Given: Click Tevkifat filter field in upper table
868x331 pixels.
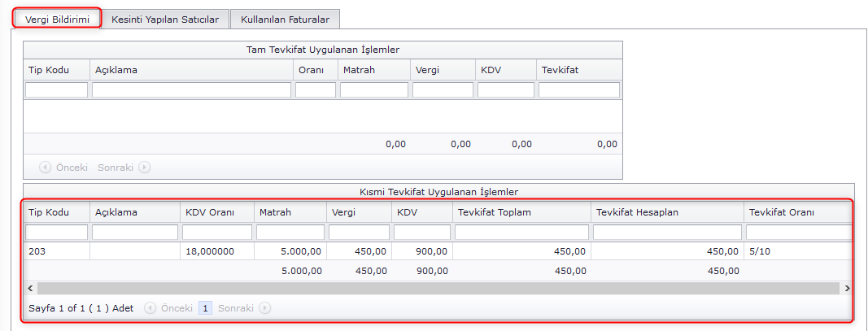Looking at the screenshot, I should [x=578, y=90].
